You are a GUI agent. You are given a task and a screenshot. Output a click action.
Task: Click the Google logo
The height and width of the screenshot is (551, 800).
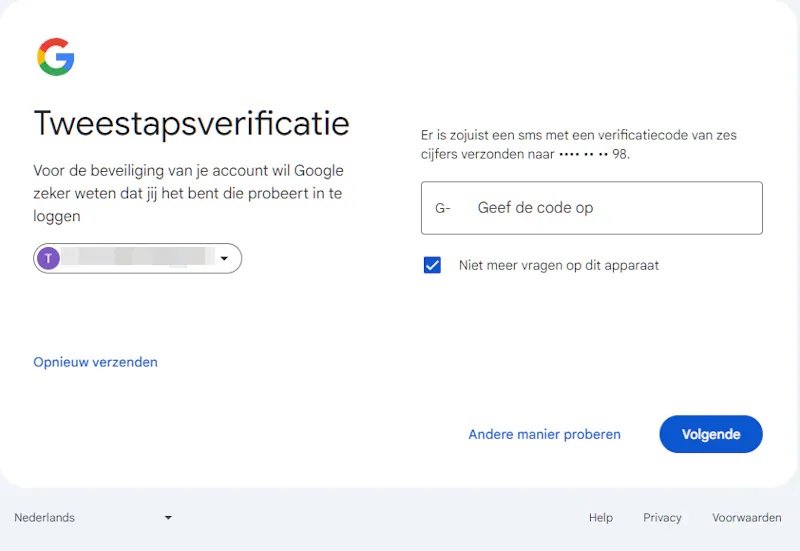coord(56,57)
